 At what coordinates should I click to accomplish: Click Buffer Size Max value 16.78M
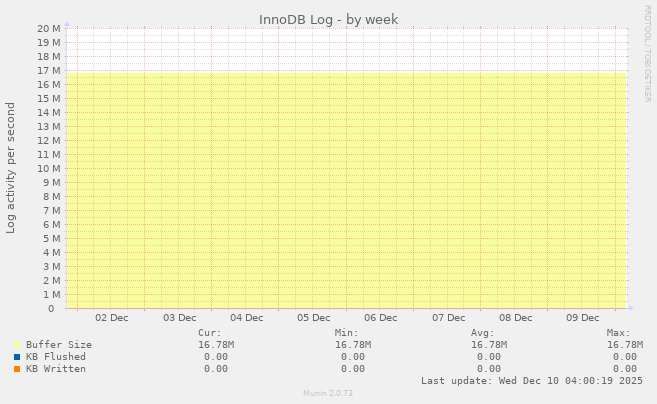625,345
